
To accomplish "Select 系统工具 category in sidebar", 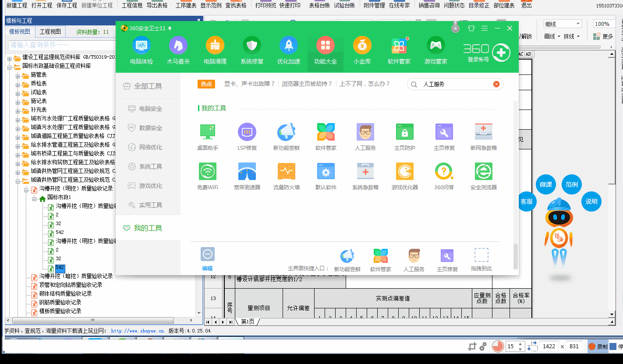I will pos(150,166).
